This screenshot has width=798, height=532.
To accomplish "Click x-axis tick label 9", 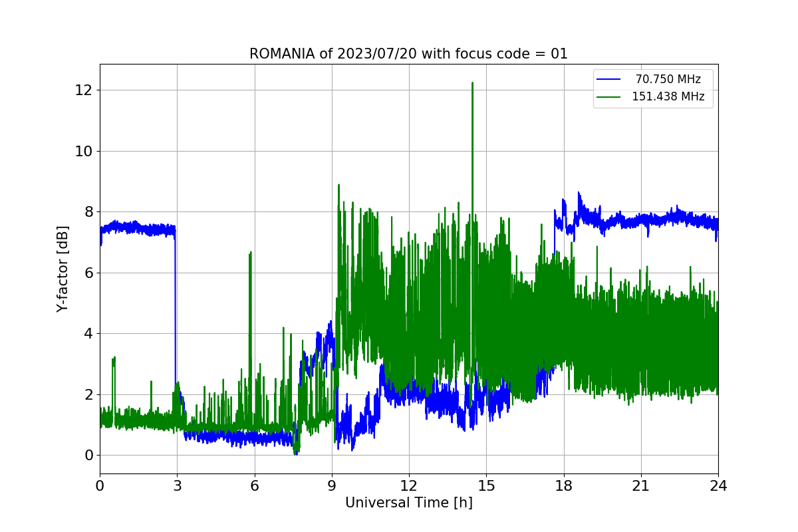I will tap(332, 485).
